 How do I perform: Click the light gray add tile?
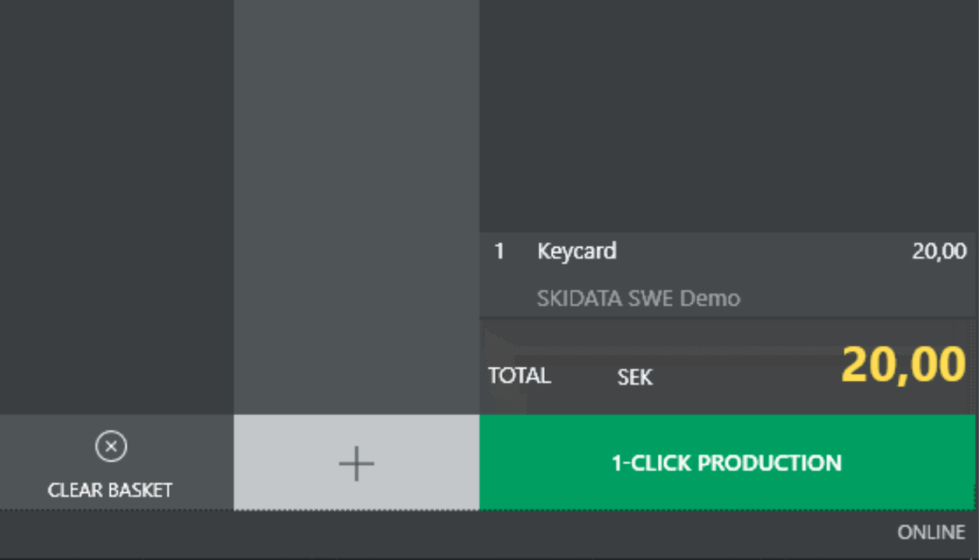[356, 463]
